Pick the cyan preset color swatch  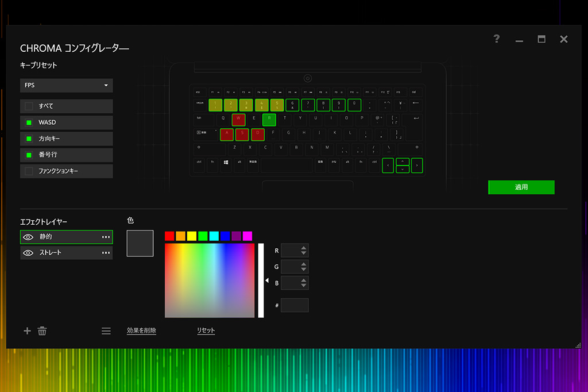(214, 236)
